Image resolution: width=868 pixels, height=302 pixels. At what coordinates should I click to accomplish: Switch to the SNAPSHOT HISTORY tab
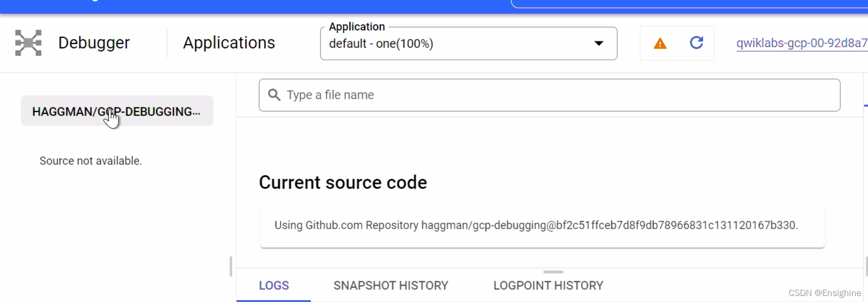[x=391, y=285]
